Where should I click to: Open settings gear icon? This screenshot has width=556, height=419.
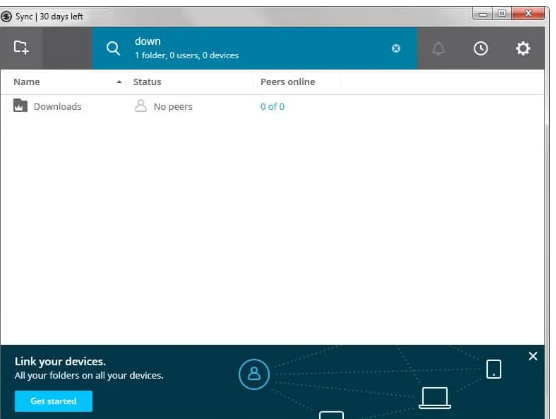(523, 49)
